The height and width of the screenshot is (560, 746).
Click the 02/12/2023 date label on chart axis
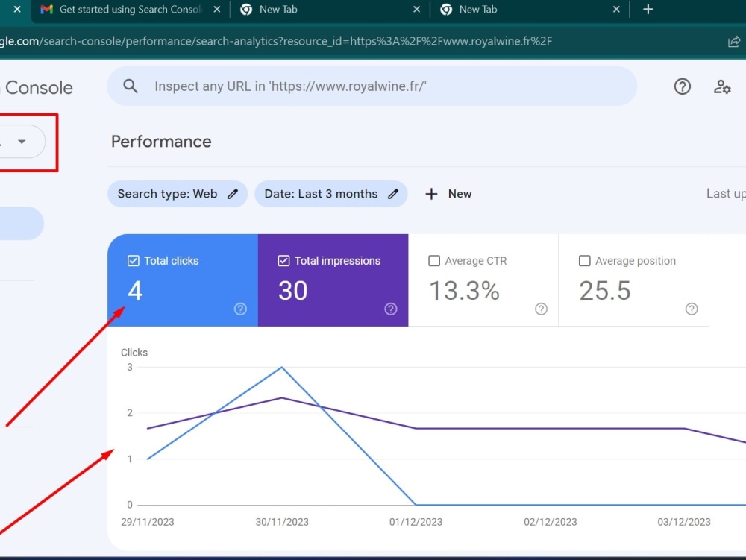click(551, 522)
